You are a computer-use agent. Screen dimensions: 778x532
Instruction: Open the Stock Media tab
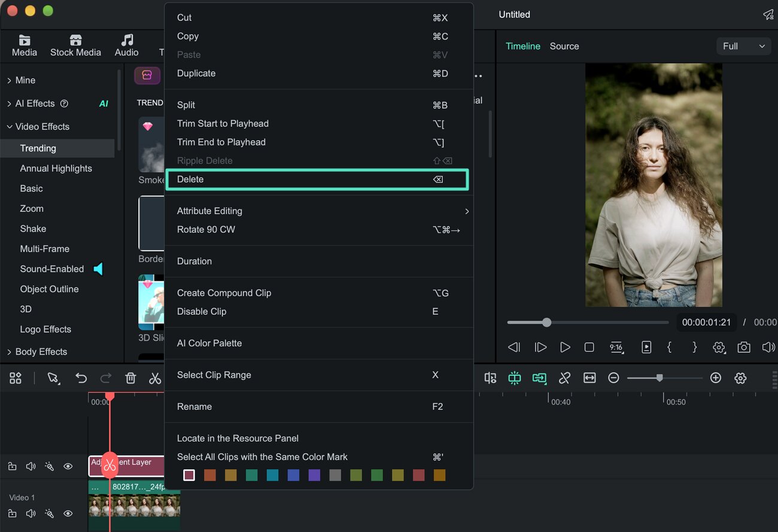point(75,45)
